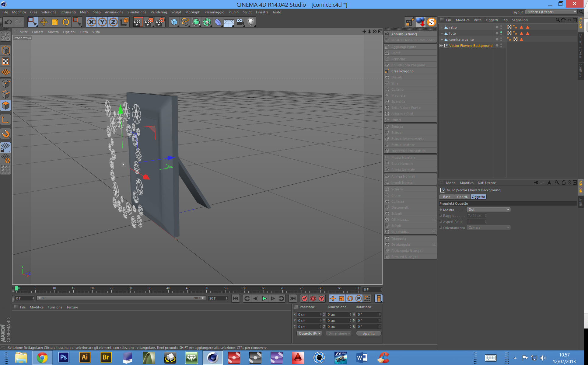Toggle the Y axis lock

[x=102, y=22]
